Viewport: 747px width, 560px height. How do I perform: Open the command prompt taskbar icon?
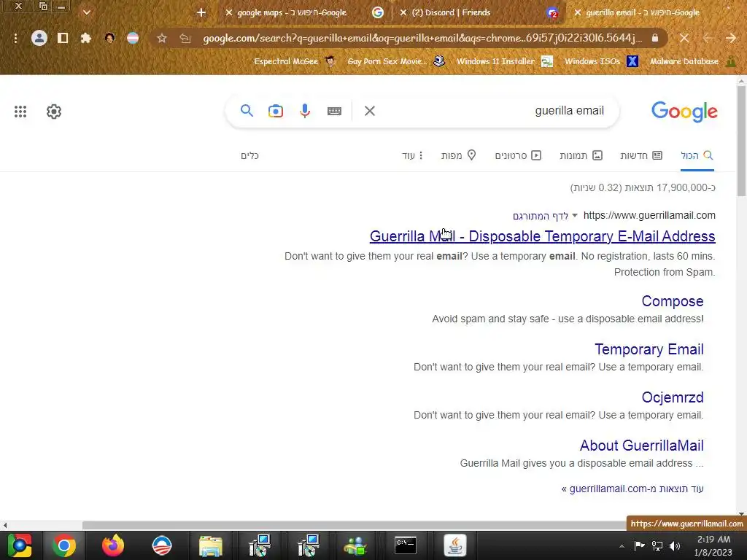click(406, 545)
